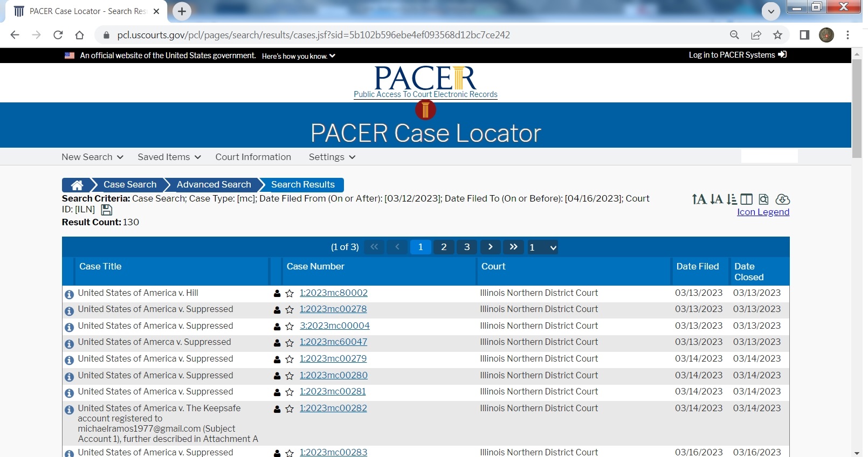Open the page number dropdown in paginator
Viewport: 868px width, 457px height.
coord(542,247)
